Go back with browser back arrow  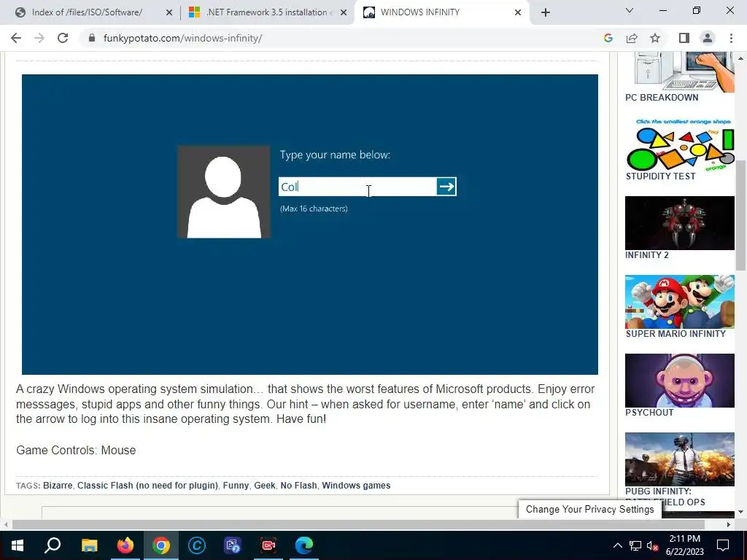click(16, 38)
